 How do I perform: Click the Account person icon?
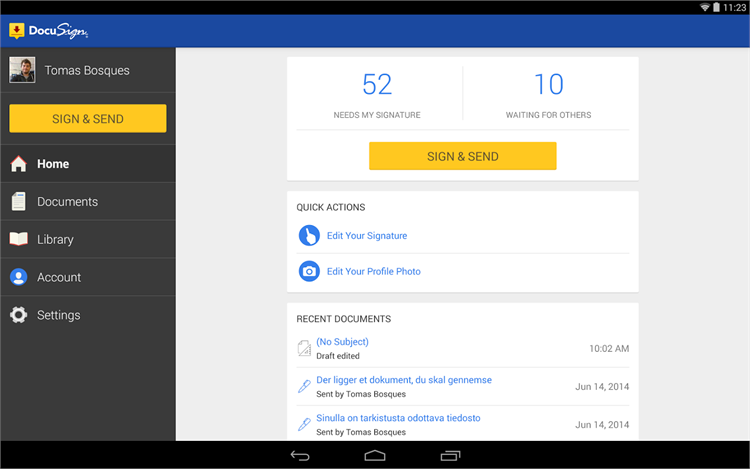[19, 277]
